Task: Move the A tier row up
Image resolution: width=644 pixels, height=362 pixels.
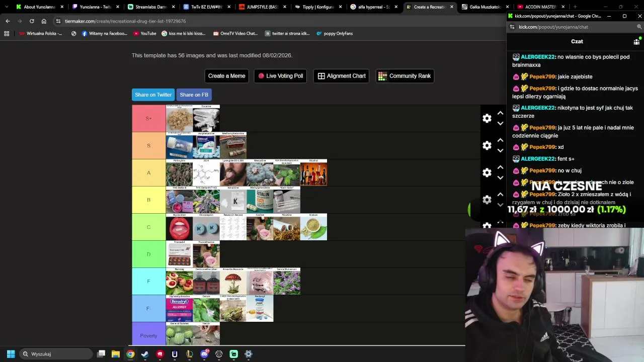Action: (500, 167)
